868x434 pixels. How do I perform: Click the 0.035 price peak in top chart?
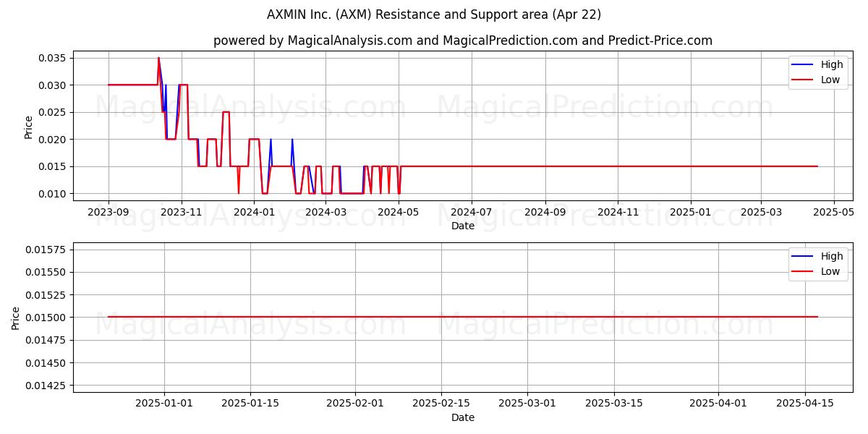158,59
